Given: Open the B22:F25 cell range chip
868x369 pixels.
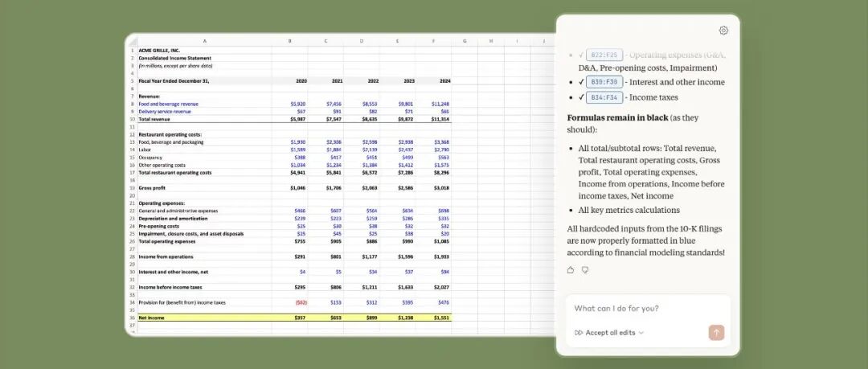Looking at the screenshot, I should 604,55.
